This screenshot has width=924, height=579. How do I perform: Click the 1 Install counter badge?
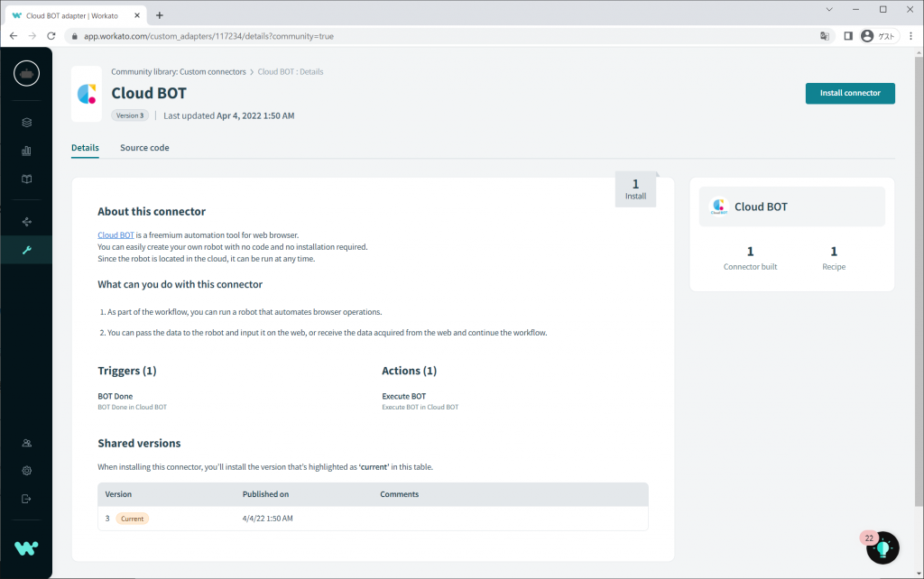pyautogui.click(x=635, y=189)
